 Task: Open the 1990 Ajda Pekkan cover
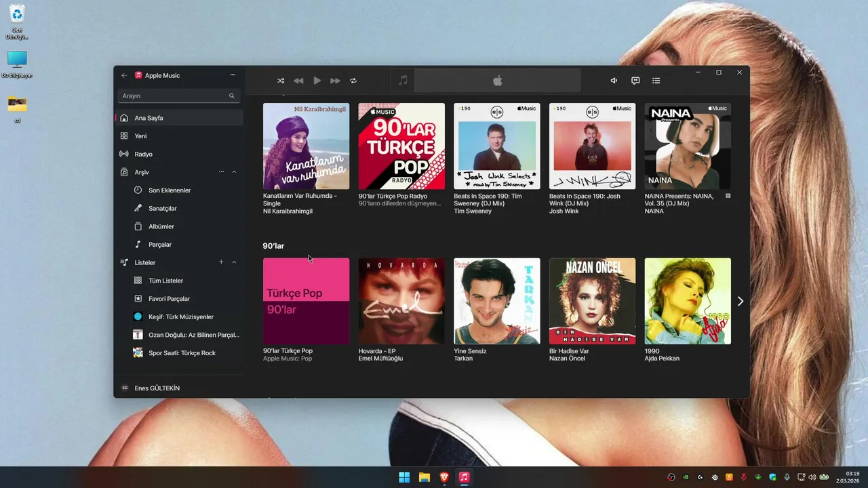[x=688, y=301]
